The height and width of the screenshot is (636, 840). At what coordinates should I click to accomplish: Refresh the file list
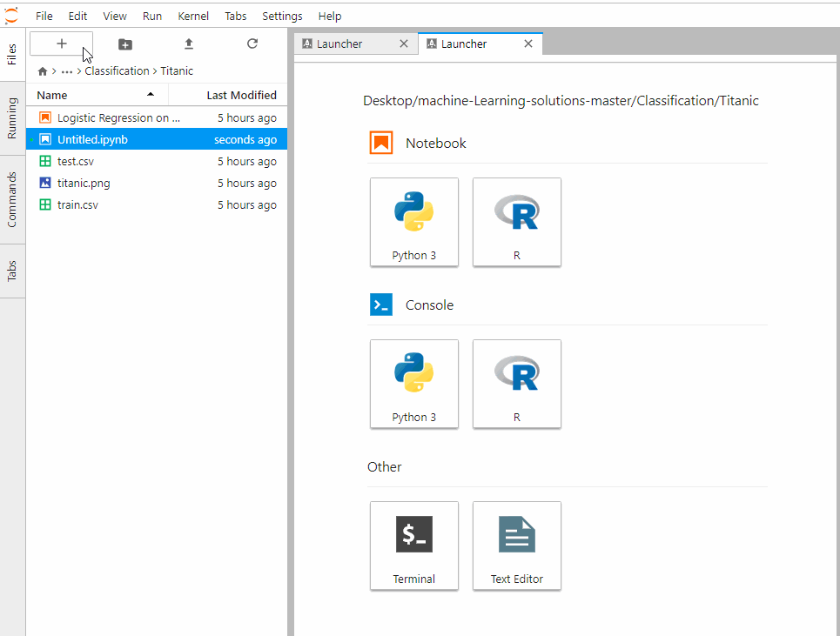coord(252,44)
